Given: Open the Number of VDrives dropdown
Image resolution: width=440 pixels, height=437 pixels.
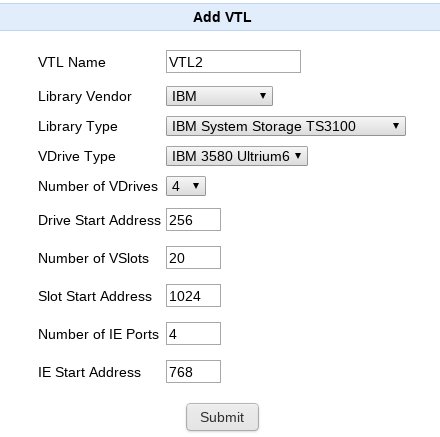Looking at the screenshot, I should click(186, 186).
